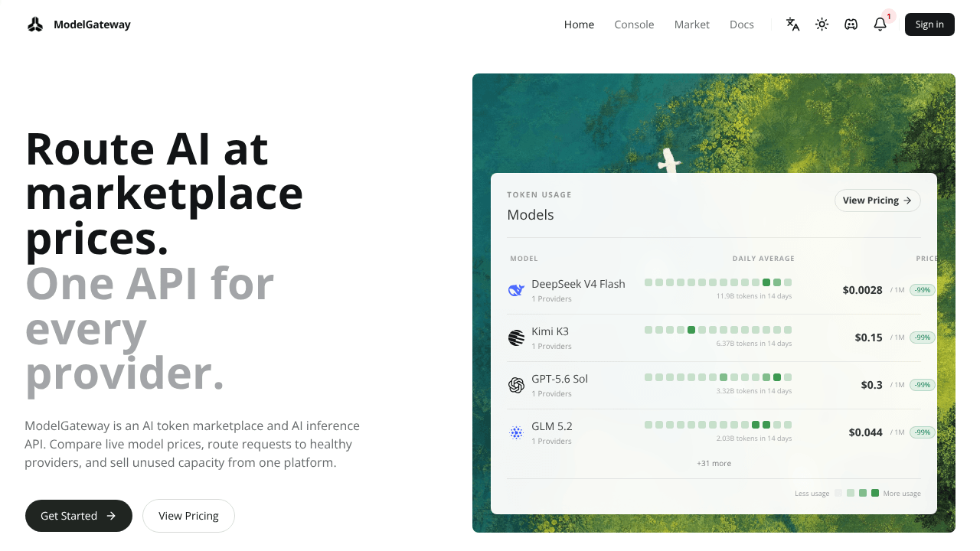Open the Discord community icon

(x=851, y=24)
